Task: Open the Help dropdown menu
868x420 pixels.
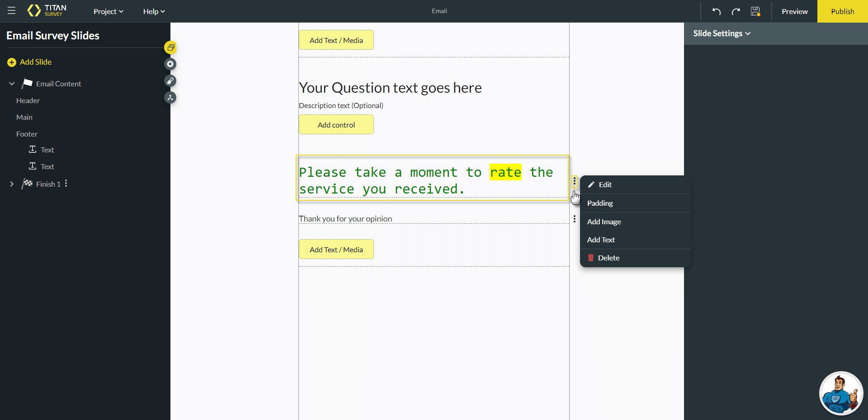Action: point(154,11)
